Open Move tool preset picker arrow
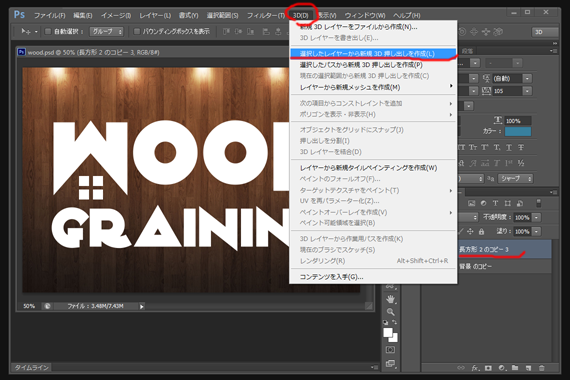This screenshot has width=570, height=380. [x=36, y=32]
